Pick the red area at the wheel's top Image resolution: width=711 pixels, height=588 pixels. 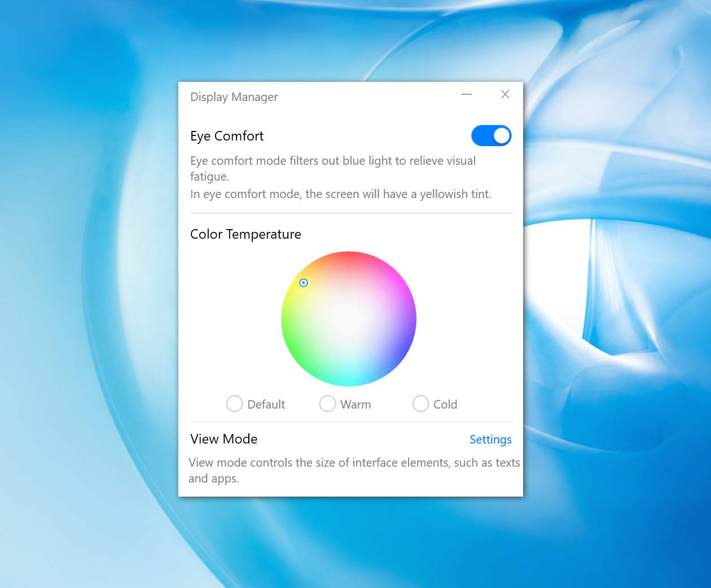pyautogui.click(x=349, y=260)
